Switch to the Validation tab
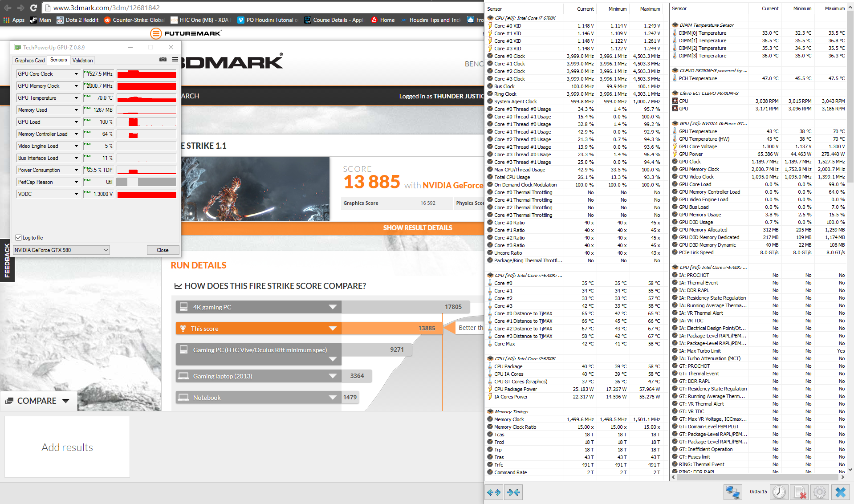 click(x=83, y=61)
